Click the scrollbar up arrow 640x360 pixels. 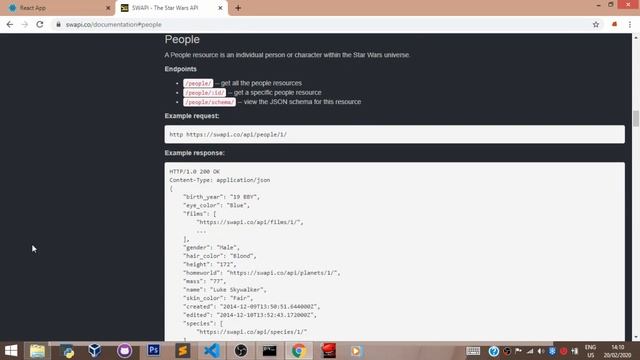coord(636,37)
